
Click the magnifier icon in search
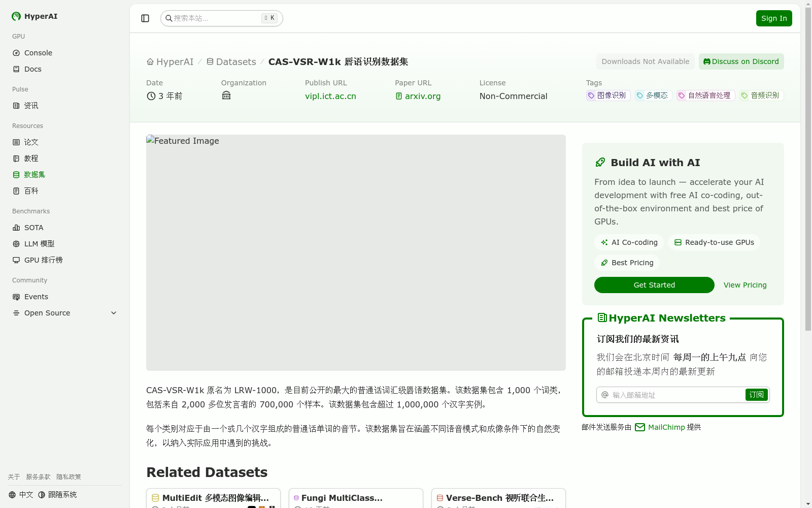click(x=168, y=18)
